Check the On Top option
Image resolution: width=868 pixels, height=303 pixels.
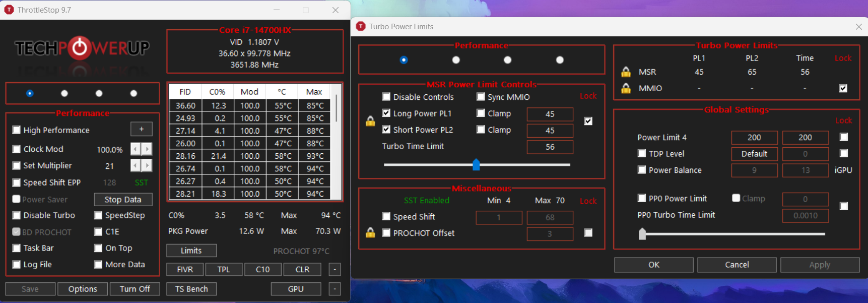[x=98, y=248]
